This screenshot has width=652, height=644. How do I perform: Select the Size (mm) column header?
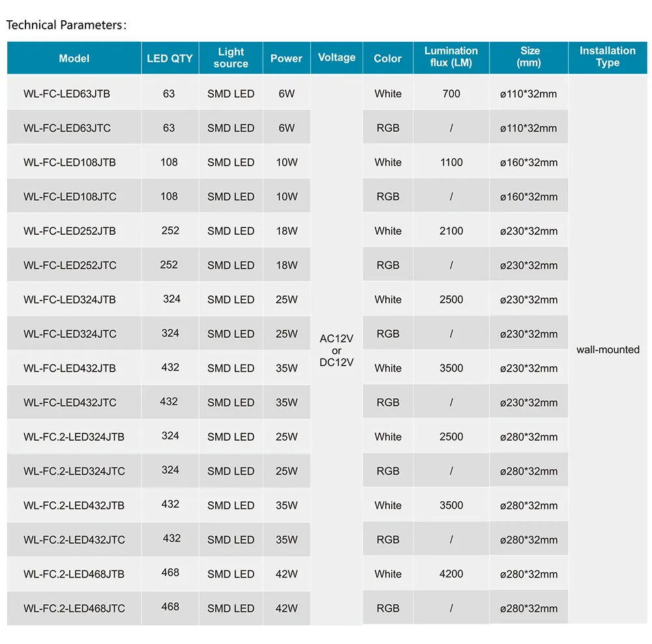(529, 58)
